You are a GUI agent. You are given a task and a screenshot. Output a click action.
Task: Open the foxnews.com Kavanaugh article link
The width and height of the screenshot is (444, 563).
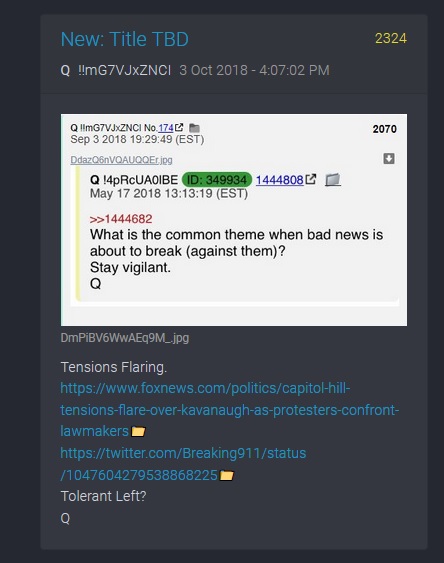[x=230, y=410]
